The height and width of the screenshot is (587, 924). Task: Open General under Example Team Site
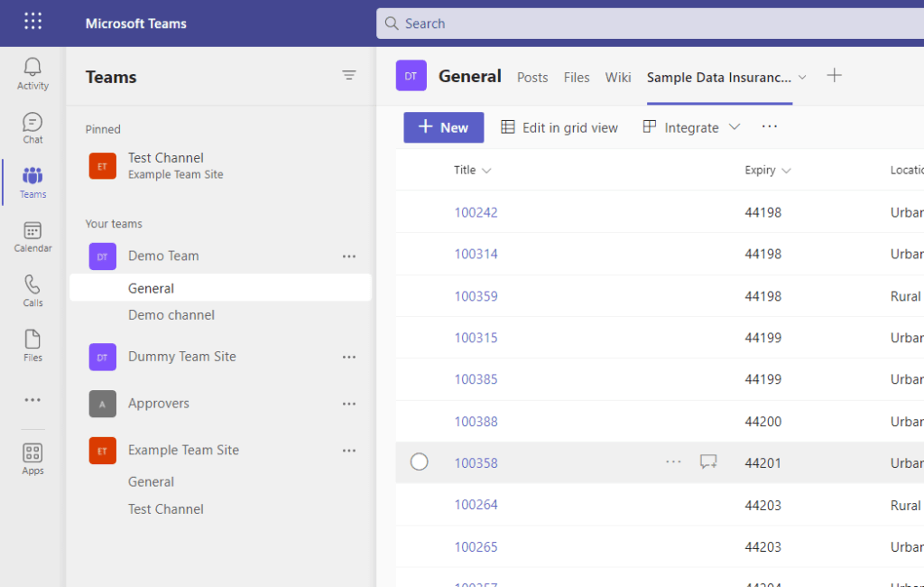click(151, 482)
